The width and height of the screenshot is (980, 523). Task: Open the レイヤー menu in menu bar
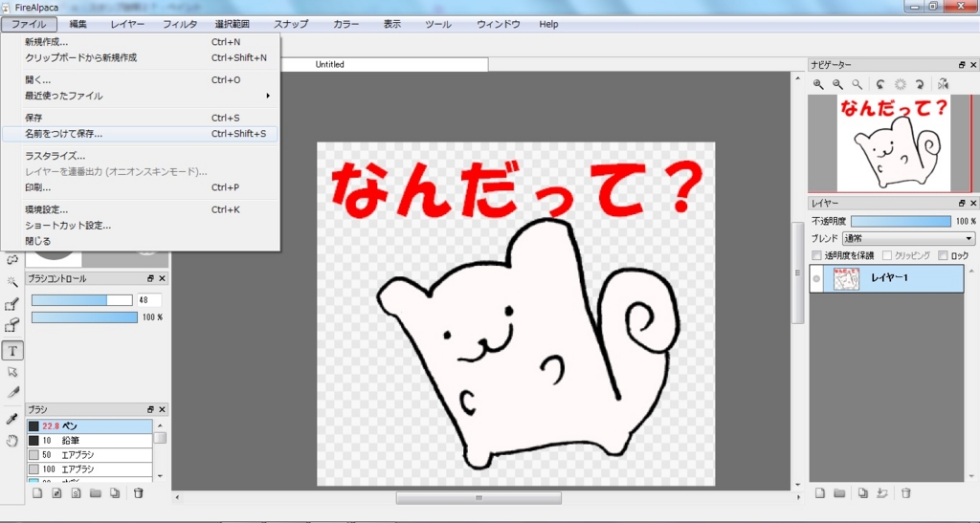127,24
